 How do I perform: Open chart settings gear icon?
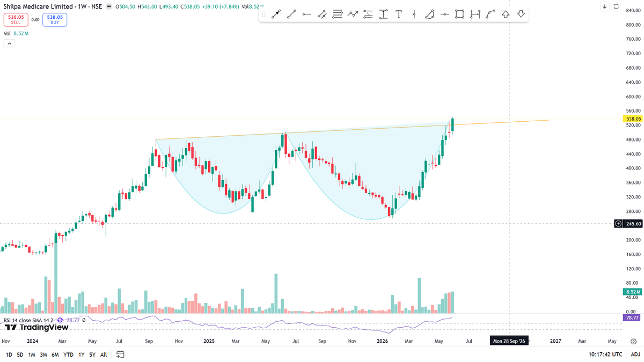click(634, 341)
